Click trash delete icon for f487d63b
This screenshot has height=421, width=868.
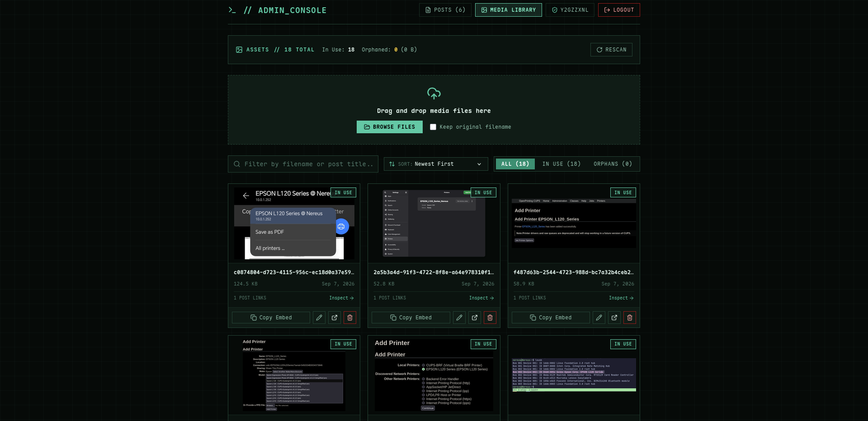[x=630, y=318]
